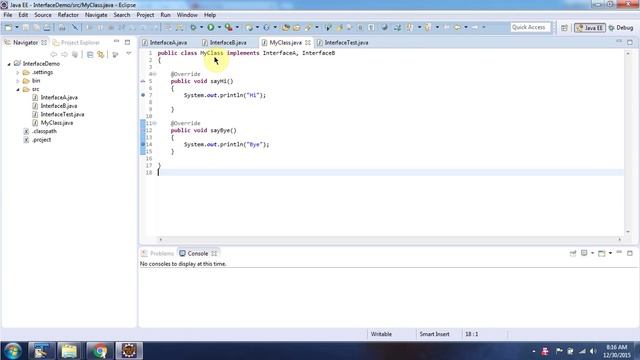Select InterfaceB.java in Navigator tree
The height and width of the screenshot is (360, 640).
click(x=59, y=106)
